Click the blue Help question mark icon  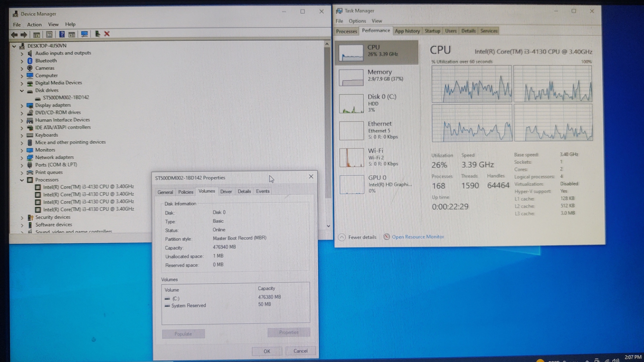click(62, 34)
